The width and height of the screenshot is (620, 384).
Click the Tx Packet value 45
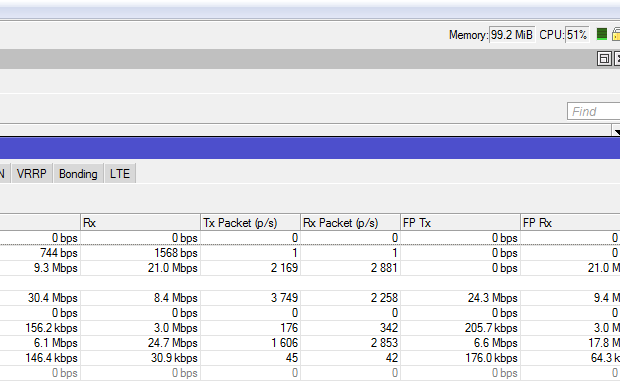tap(292, 358)
